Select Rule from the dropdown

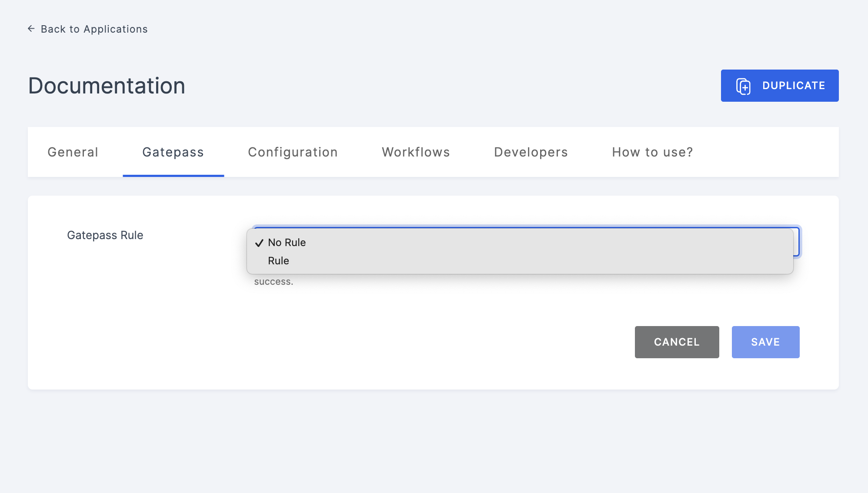coord(278,260)
